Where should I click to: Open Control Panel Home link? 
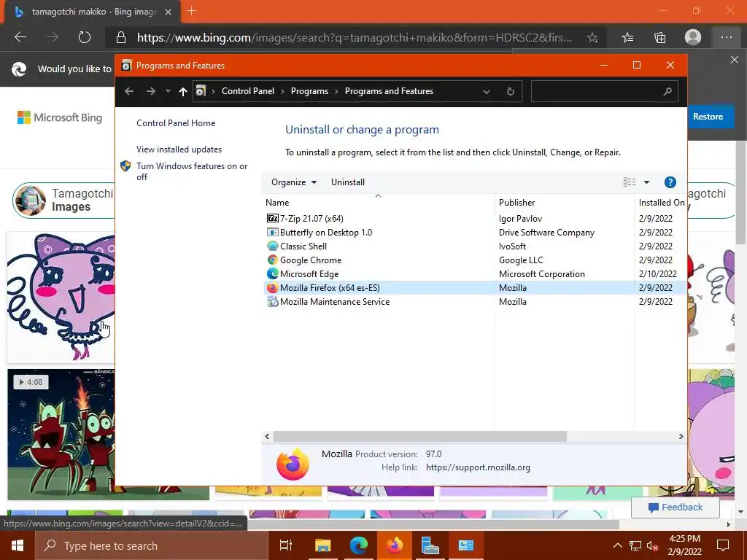(x=176, y=122)
